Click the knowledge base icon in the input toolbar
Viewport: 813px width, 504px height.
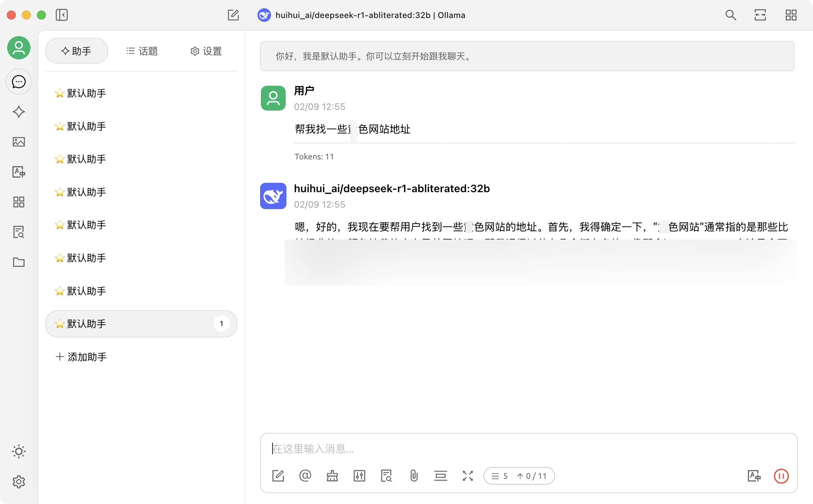pos(387,476)
